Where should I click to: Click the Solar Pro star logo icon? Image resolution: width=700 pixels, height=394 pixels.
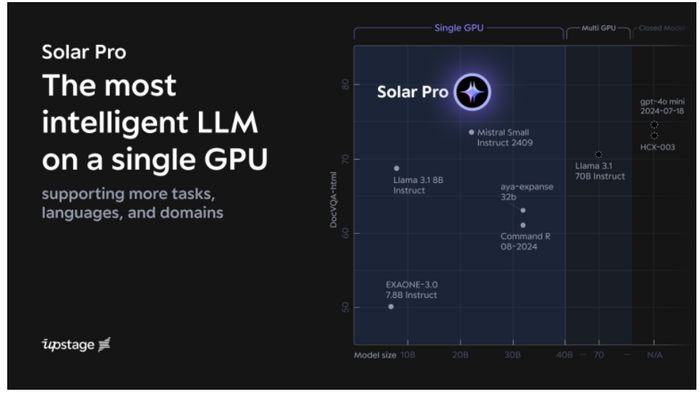(472, 92)
